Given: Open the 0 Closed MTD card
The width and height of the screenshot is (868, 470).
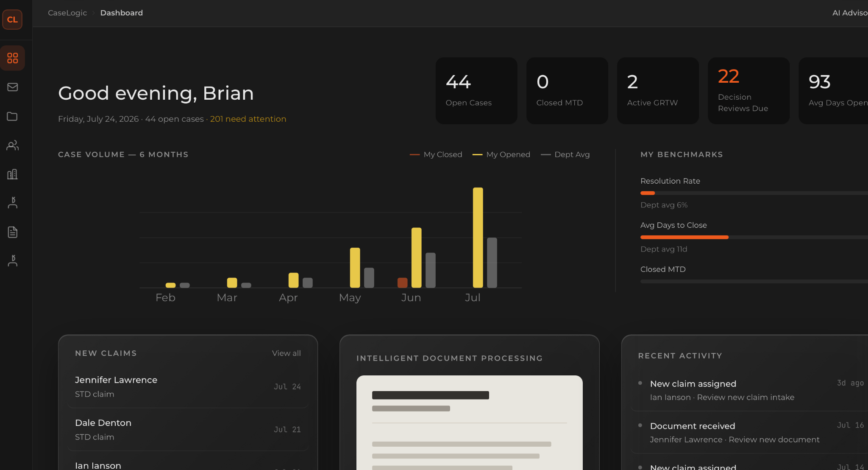Looking at the screenshot, I should point(567,91).
